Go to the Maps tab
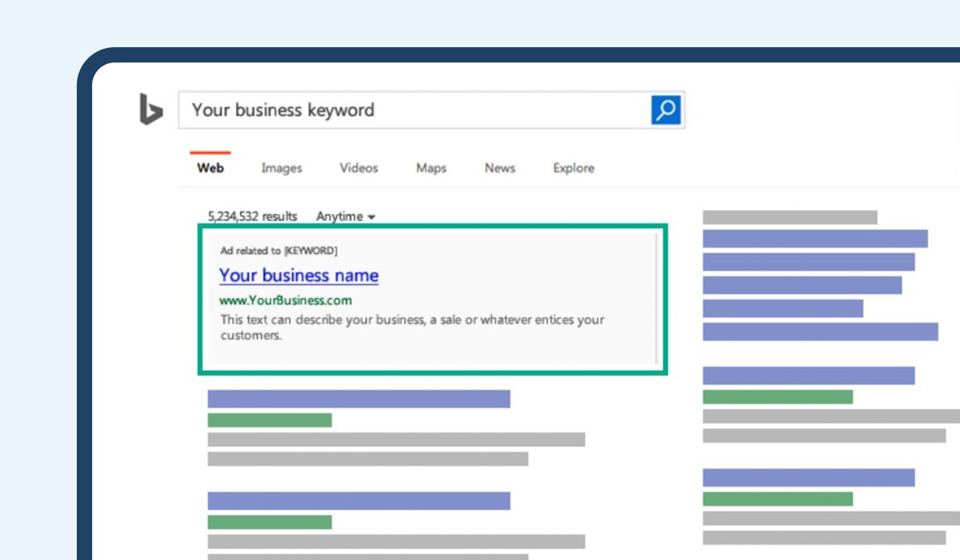The image size is (960, 560). pyautogui.click(x=431, y=168)
